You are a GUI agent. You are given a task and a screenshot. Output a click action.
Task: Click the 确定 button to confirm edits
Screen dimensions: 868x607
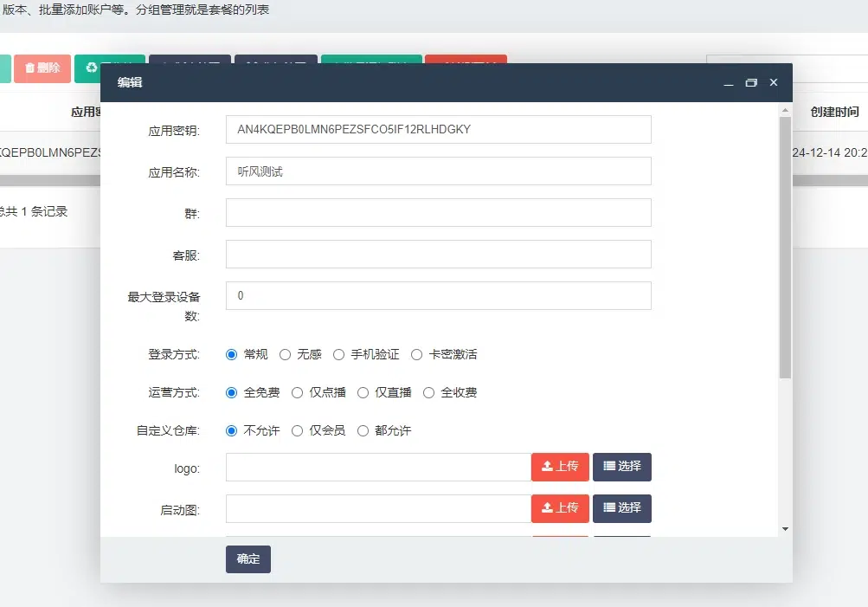pos(248,559)
